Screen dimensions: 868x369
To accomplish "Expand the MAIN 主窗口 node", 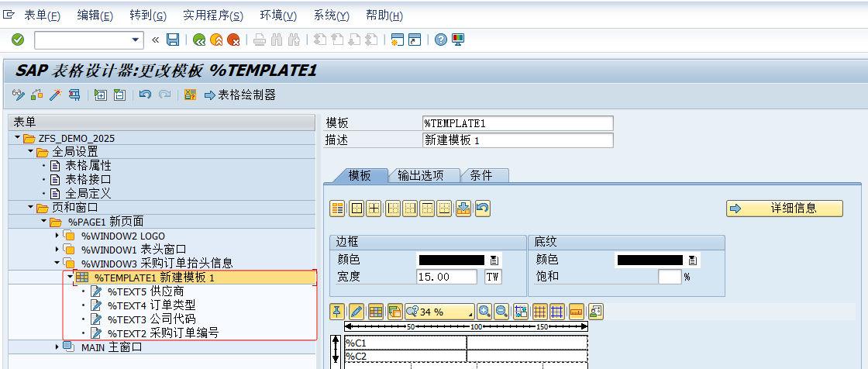I will point(57,347).
